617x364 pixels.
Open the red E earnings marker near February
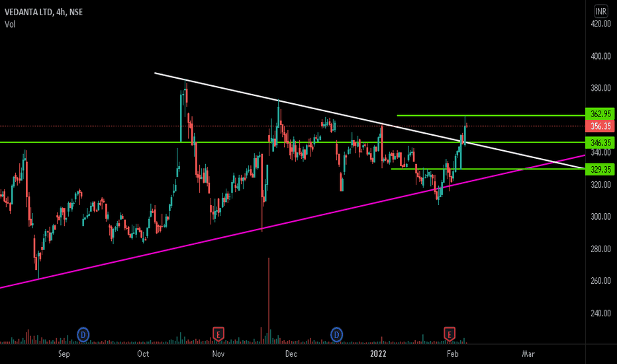[x=450, y=334]
